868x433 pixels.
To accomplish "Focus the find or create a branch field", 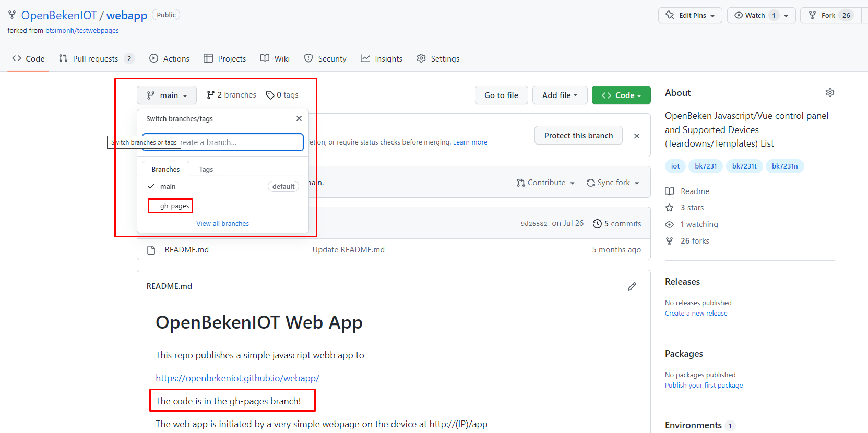I will pyautogui.click(x=223, y=142).
